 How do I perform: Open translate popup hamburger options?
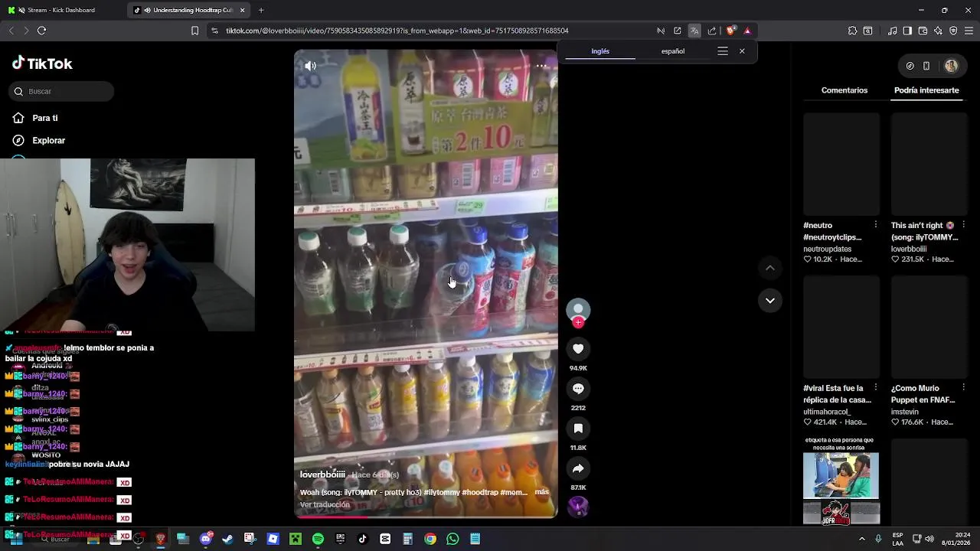(722, 51)
